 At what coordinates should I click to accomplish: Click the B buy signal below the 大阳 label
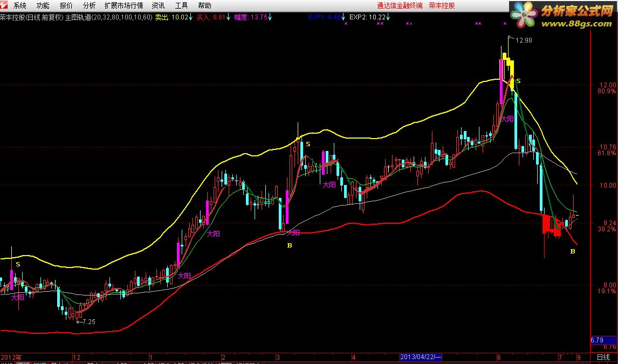[290, 245]
